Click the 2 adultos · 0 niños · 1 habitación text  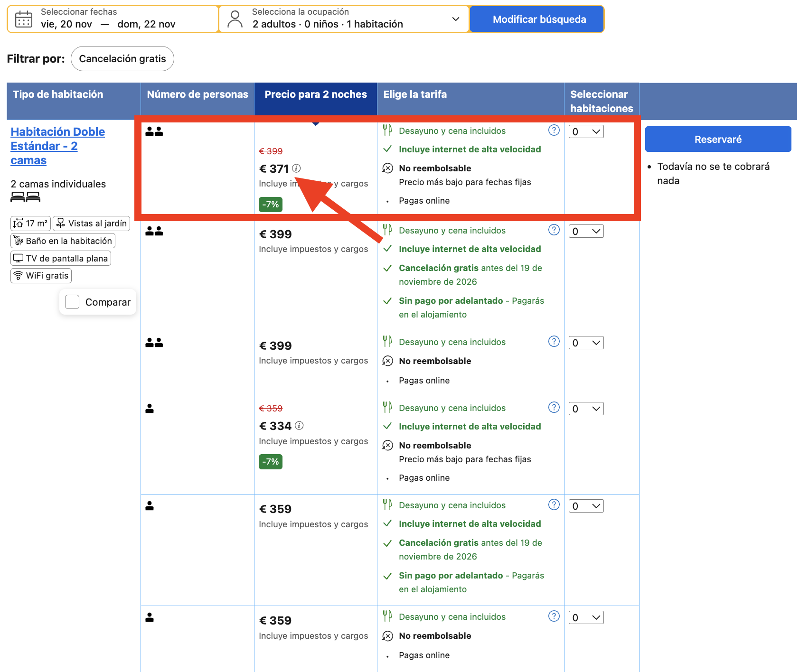(328, 24)
